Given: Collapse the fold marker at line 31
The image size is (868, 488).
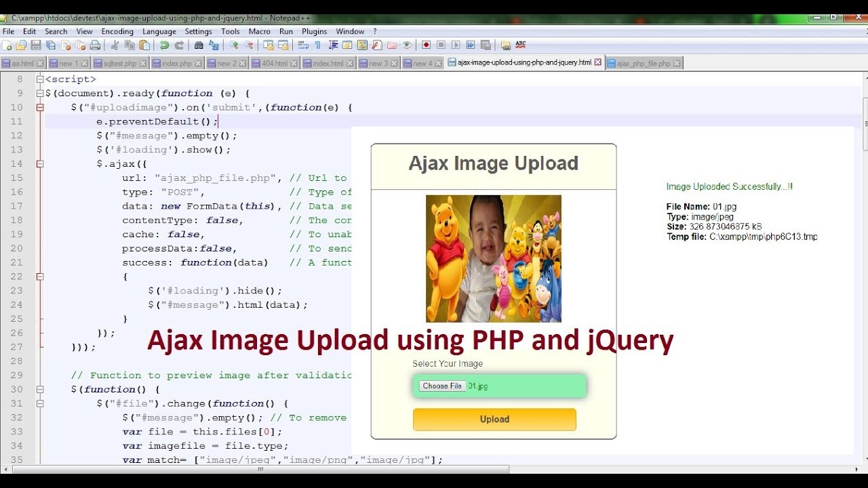Looking at the screenshot, I should [40, 403].
